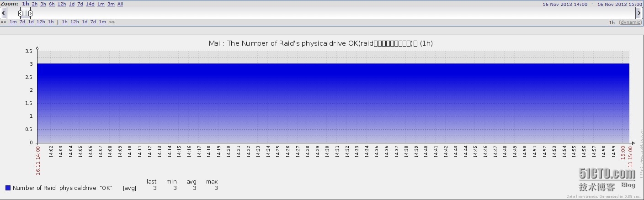Click the 'last' column header in legend
This screenshot has height=200, width=644.
tap(152, 182)
